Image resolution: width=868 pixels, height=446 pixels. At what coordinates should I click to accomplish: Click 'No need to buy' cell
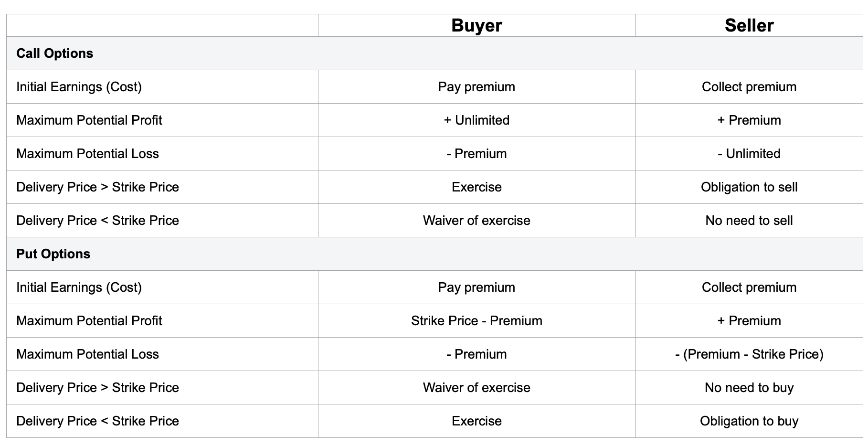(749, 388)
